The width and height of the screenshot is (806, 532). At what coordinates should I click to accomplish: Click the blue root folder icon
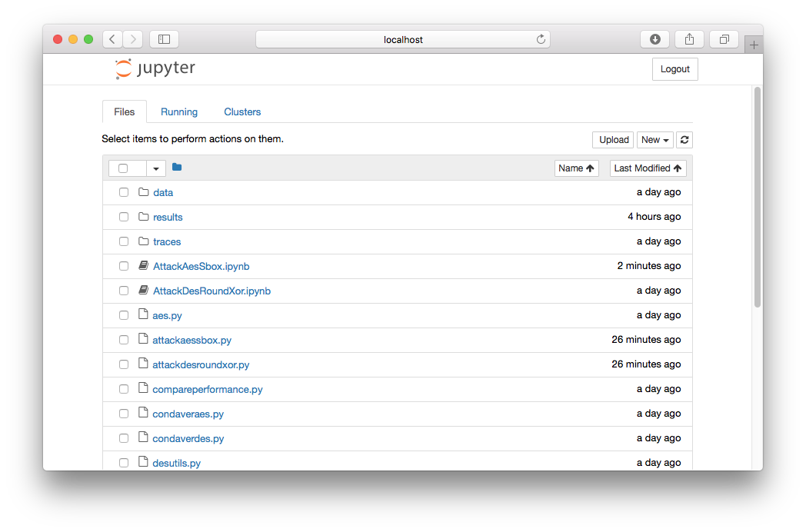pyautogui.click(x=177, y=168)
